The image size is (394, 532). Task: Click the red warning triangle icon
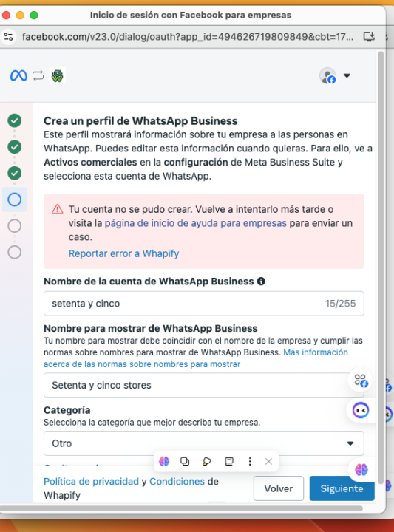click(58, 209)
